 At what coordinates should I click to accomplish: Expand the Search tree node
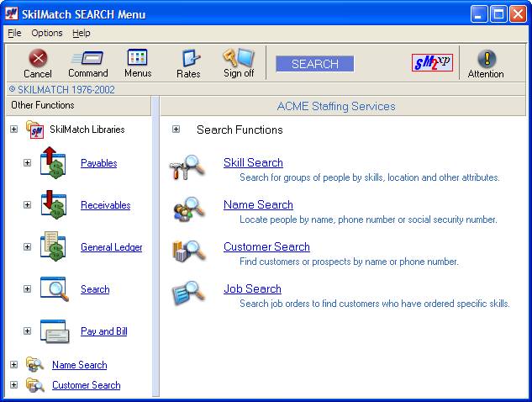pyautogui.click(x=27, y=289)
